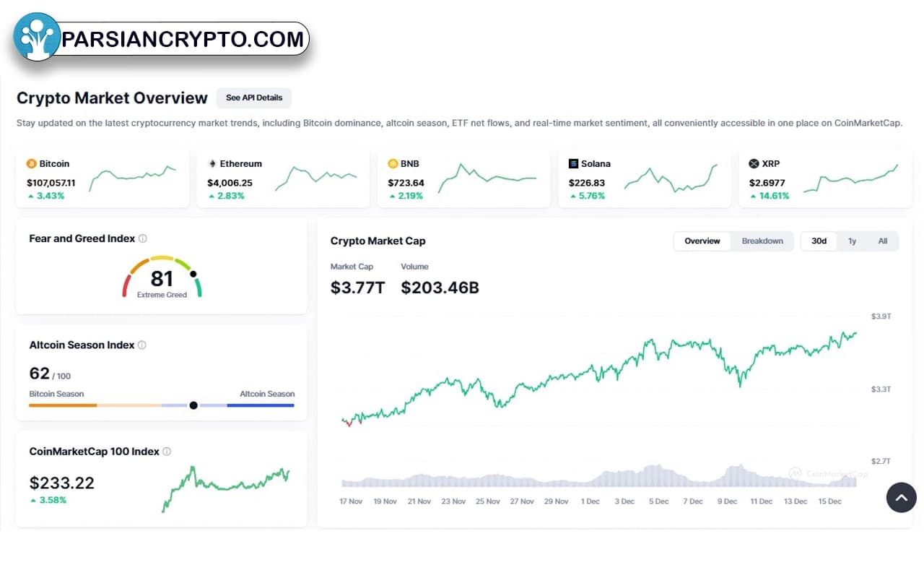
Task: Switch chart to Breakdown view
Action: [x=762, y=241]
